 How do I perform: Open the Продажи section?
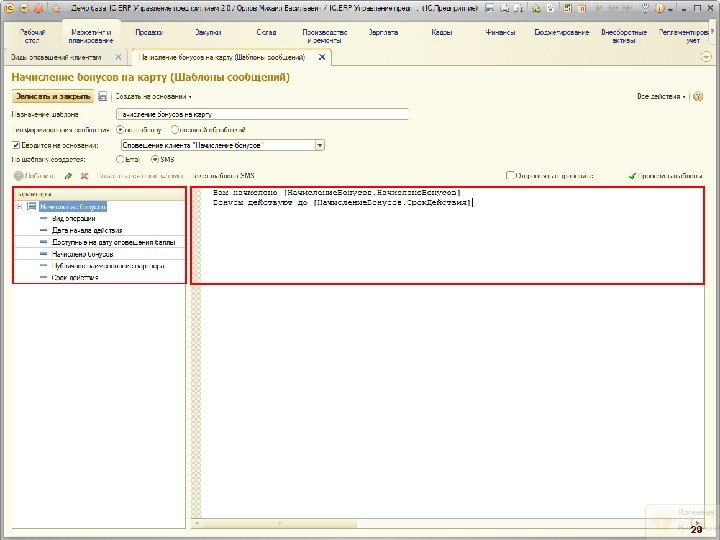[x=149, y=32]
